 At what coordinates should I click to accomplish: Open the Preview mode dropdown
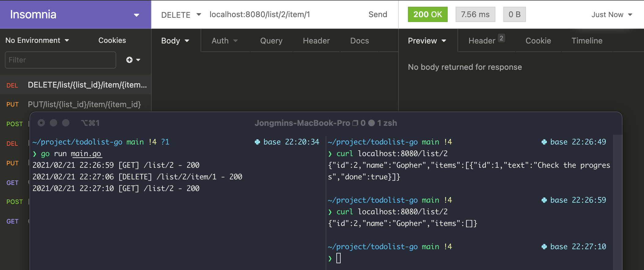(x=427, y=41)
